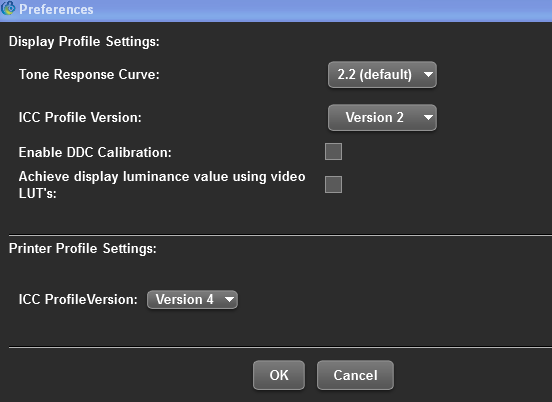The image size is (552, 402).
Task: Click the Display Profile Settings heading
Action: [84, 42]
